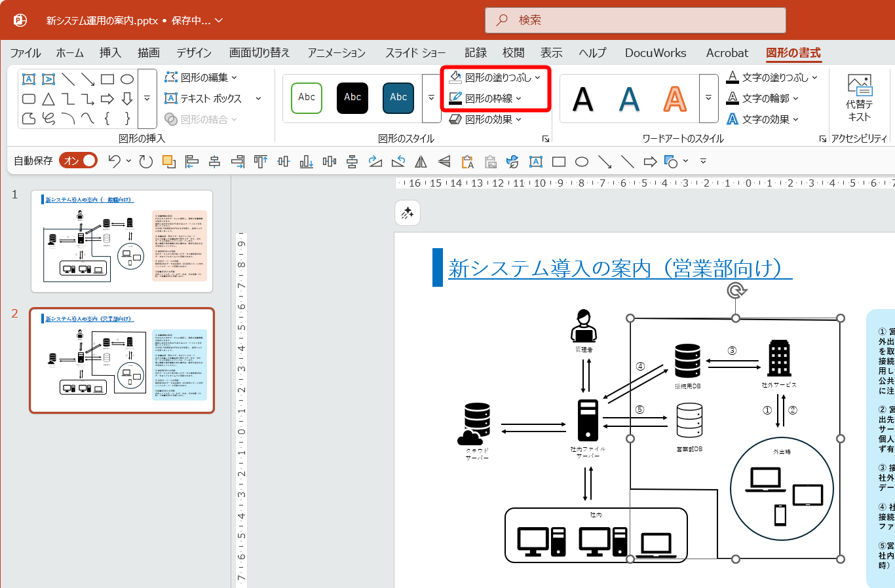Select the oval shape in shape gallery
Viewport: 895px width, 588px height.
pos(127,79)
